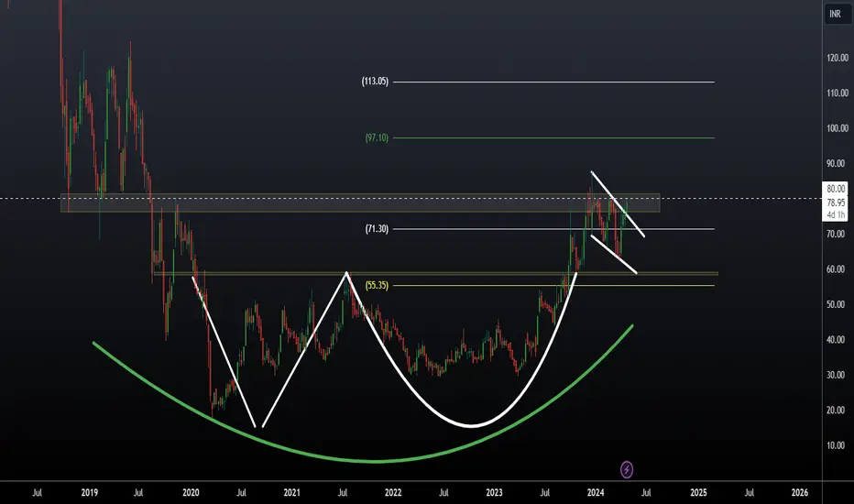Screen dimensions: 854x504
Task: Click the 2024 label on time axis
Action: click(x=596, y=493)
